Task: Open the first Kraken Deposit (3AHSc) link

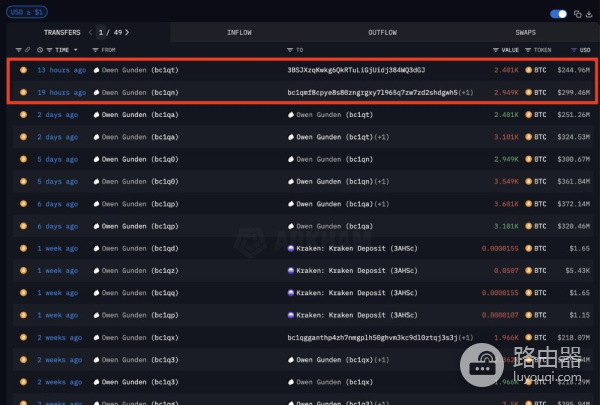Action: point(339,247)
